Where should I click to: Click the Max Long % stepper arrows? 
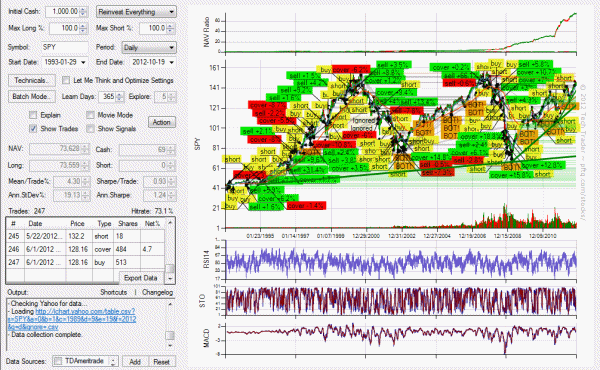click(x=84, y=28)
